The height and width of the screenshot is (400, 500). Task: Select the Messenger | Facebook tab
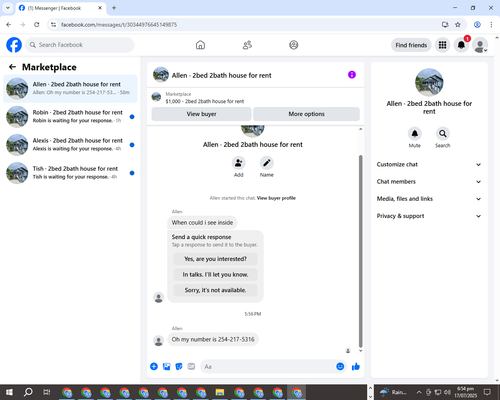[x=60, y=8]
